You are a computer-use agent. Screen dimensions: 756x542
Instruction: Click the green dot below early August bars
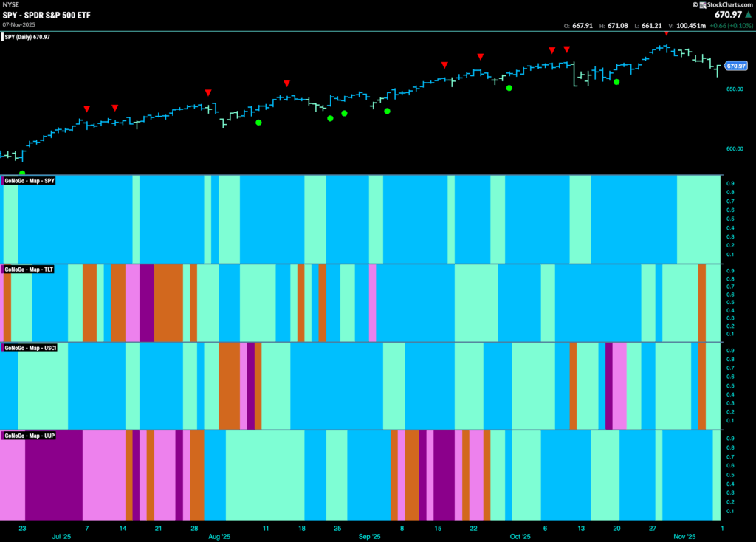coord(258,122)
